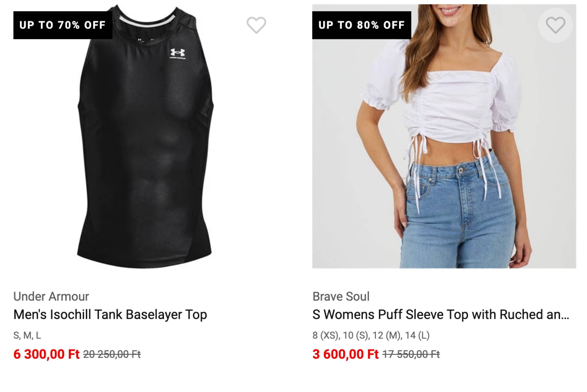Screen dimensions: 587x392
Task: Click the 'UP TO 80% OFF' badge
Action: click(x=361, y=25)
